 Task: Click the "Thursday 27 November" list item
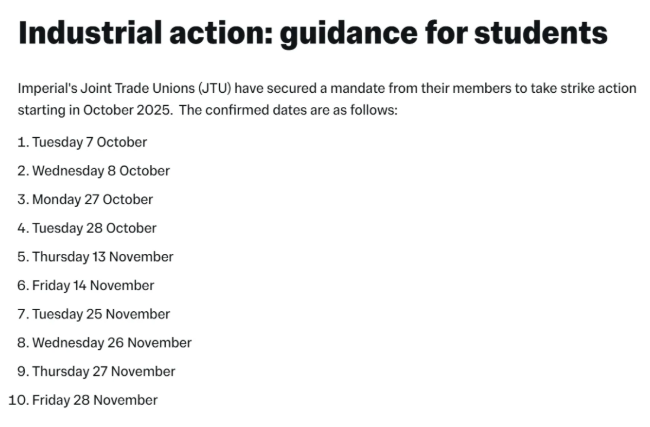(103, 371)
